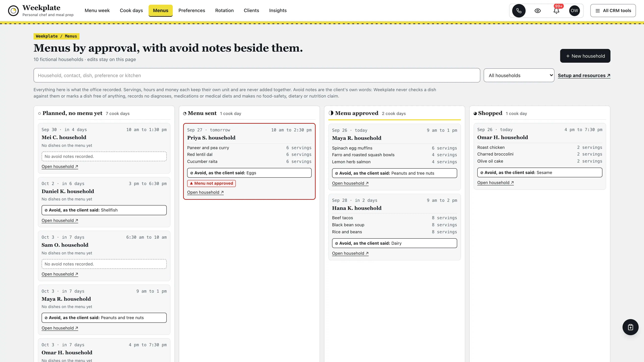Select Priya S. household title
Image resolution: width=644 pixels, height=362 pixels.
(x=211, y=138)
